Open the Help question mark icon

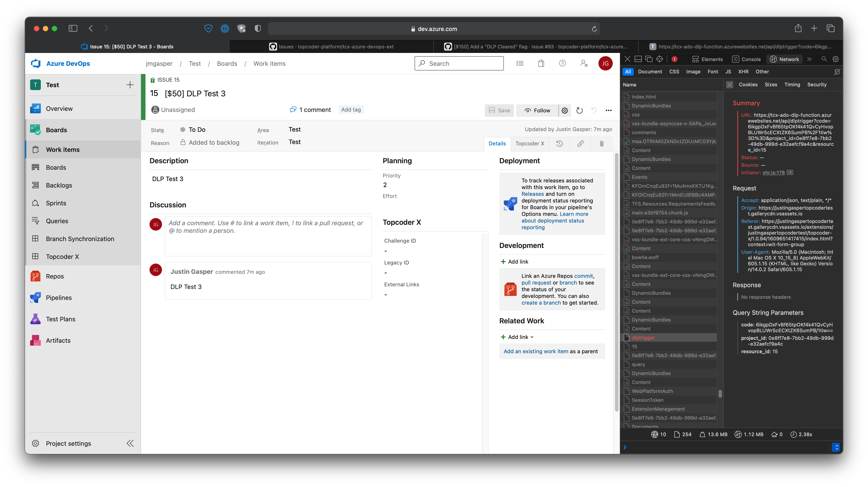[x=562, y=63]
